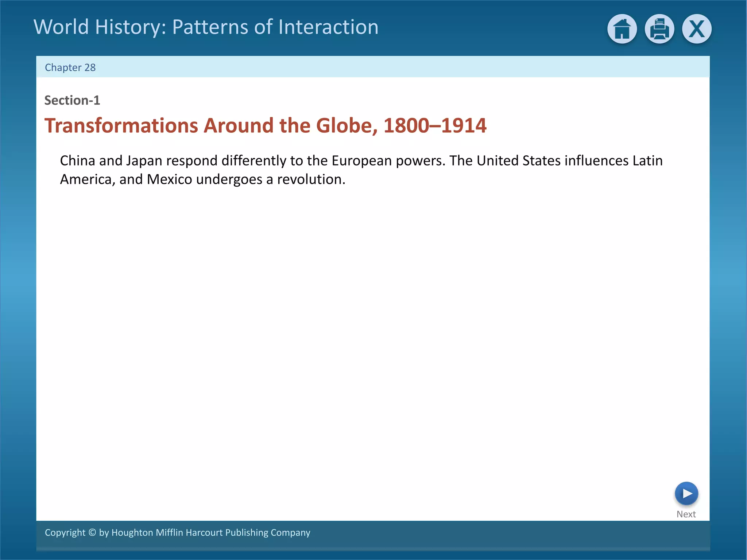The image size is (747, 560).
Task: Click 'United States' in the body text
Action: pyautogui.click(x=518, y=161)
